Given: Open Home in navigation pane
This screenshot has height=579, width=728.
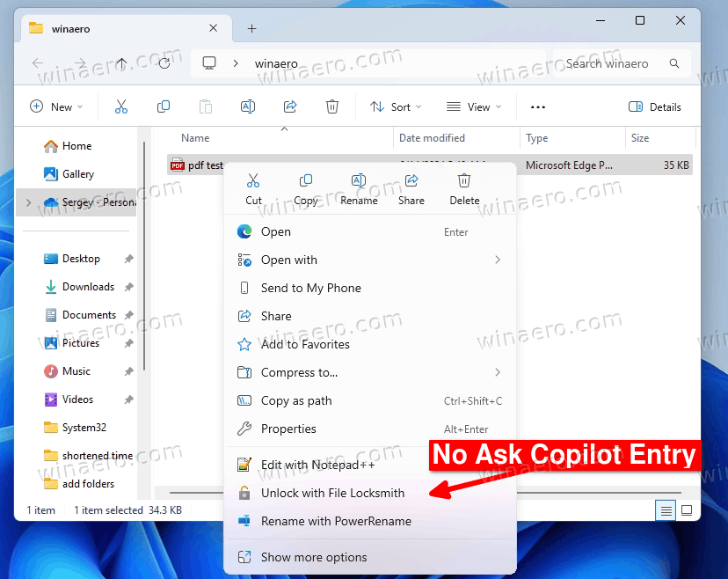Looking at the screenshot, I should [77, 146].
